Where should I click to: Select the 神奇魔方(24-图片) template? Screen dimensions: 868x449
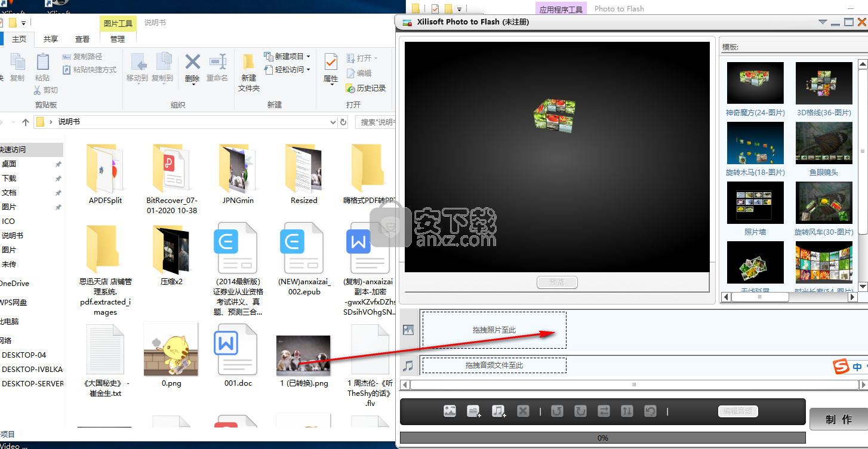point(755,88)
